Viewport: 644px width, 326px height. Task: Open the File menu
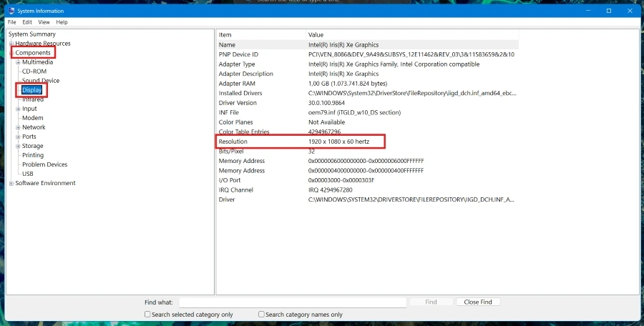coord(12,22)
